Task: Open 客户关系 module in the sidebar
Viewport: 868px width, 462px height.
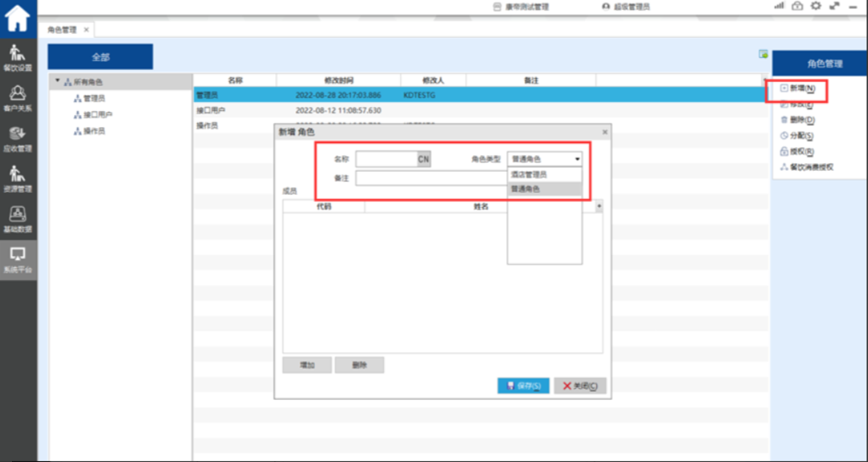Action: [18, 98]
